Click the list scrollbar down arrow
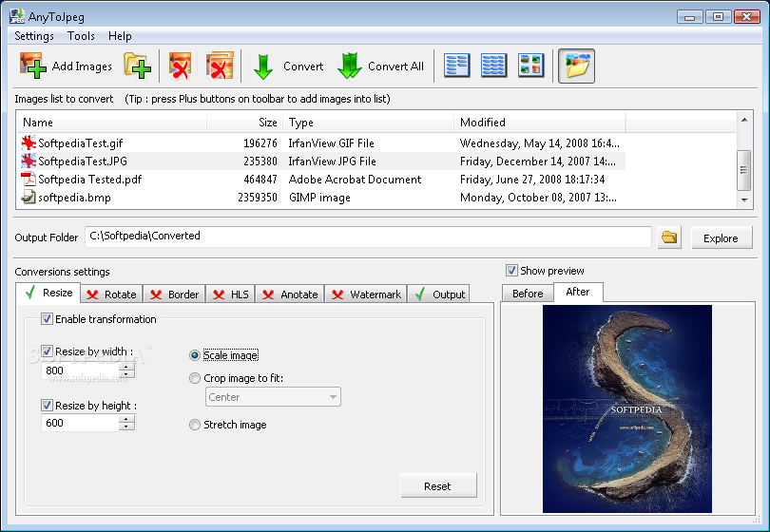The height and width of the screenshot is (532, 770). click(x=744, y=199)
